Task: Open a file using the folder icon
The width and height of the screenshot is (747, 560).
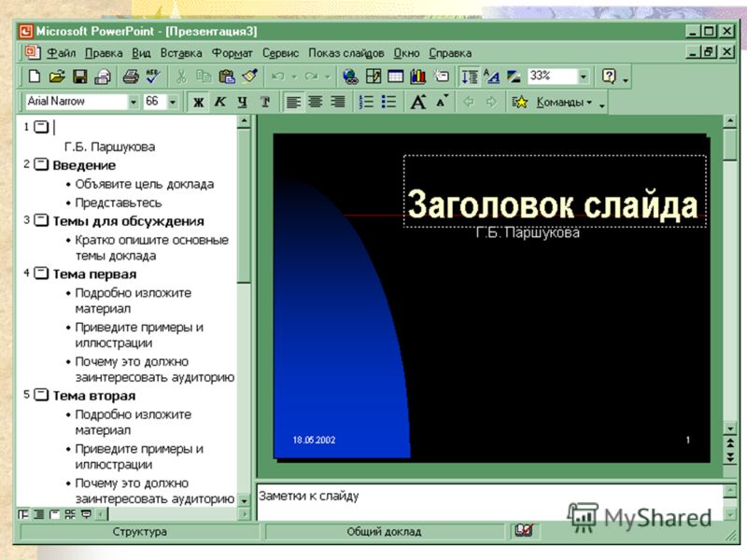Action: pyautogui.click(x=57, y=77)
